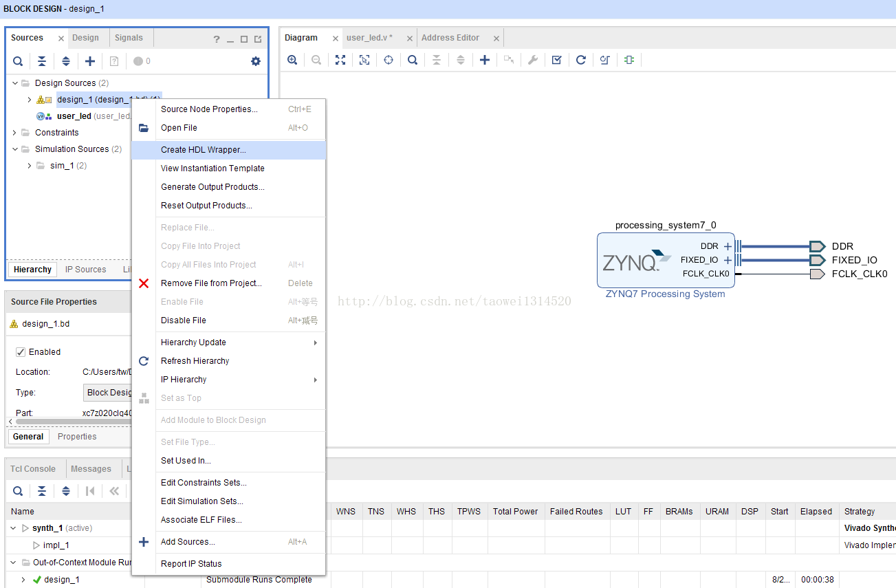The height and width of the screenshot is (588, 896).
Task: Open the user_led.v editor tab
Action: coord(369,38)
